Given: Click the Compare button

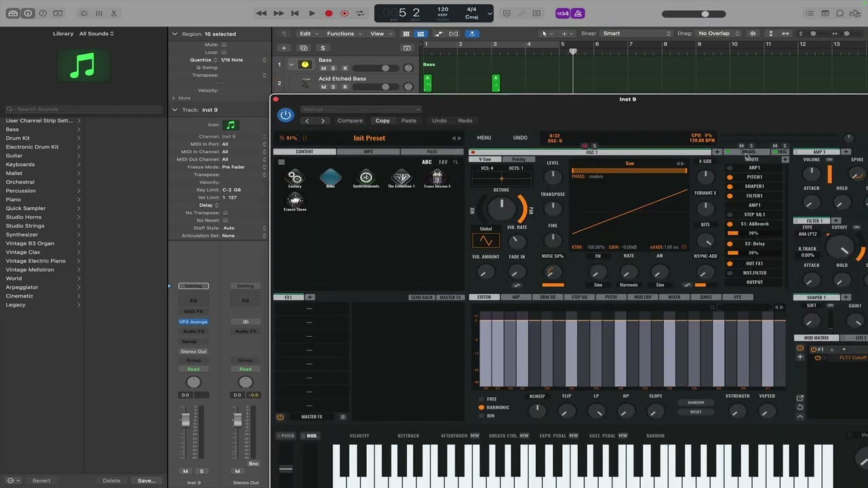Looking at the screenshot, I should pos(350,121).
